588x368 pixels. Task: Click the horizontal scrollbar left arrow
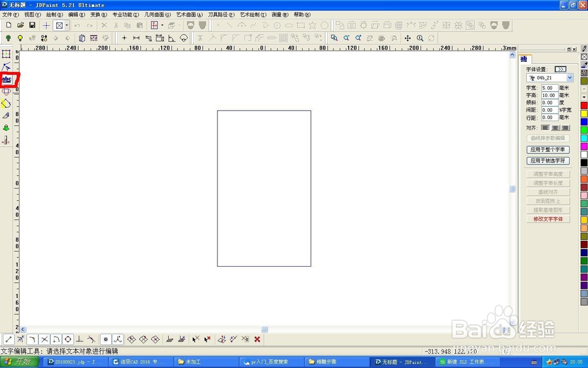[x=23, y=329]
